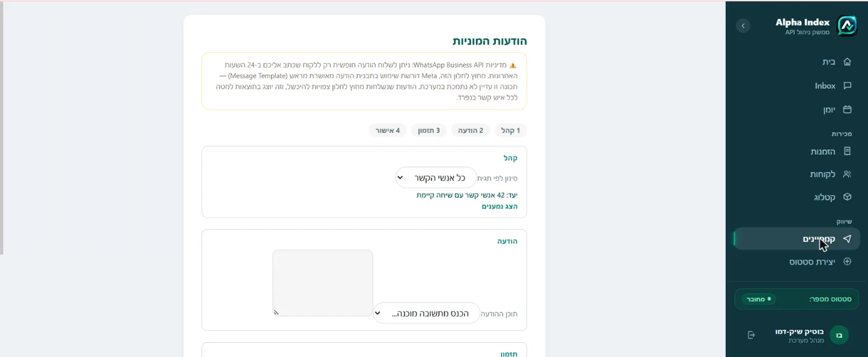Screen dimensions: 868x357
Task: Select the קמפיינים menu item
Action: (797, 239)
